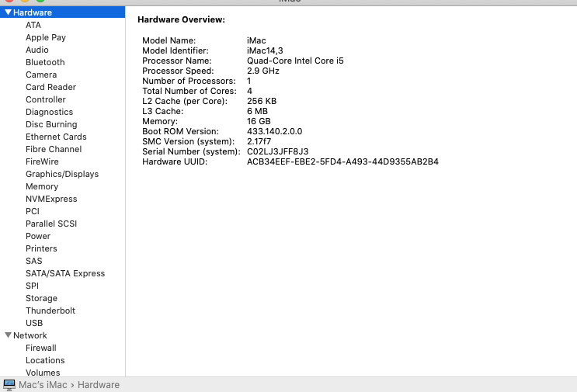
Task: Show Camera information
Action: [x=41, y=75]
